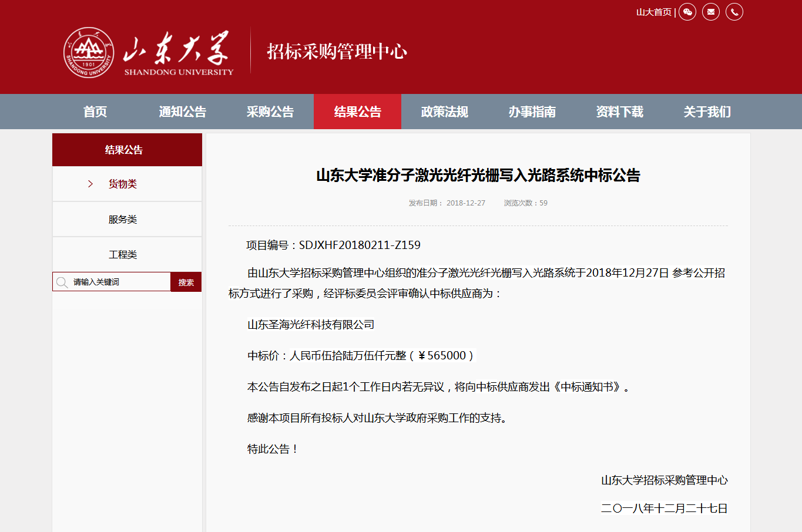This screenshot has width=802, height=532.
Task: Click the phone contact icon
Action: pos(734,12)
